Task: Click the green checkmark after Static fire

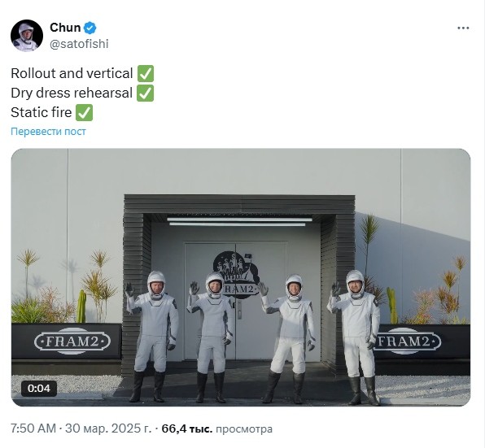Action: click(84, 113)
